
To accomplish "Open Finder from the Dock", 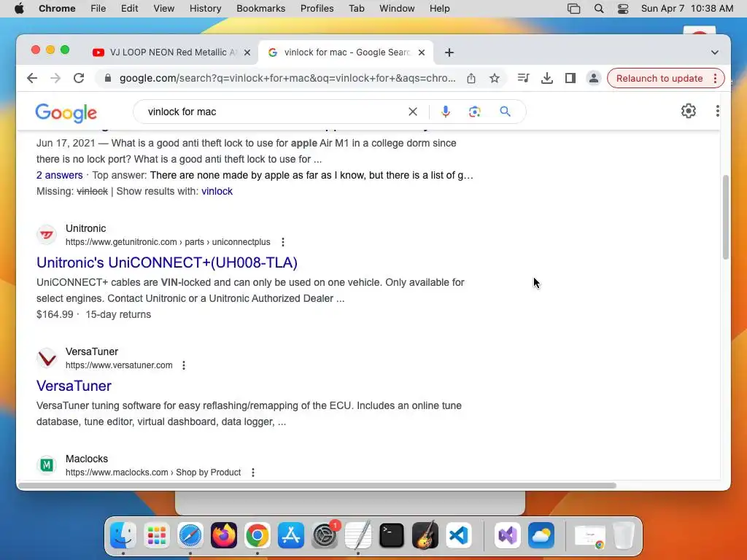I will point(123,535).
